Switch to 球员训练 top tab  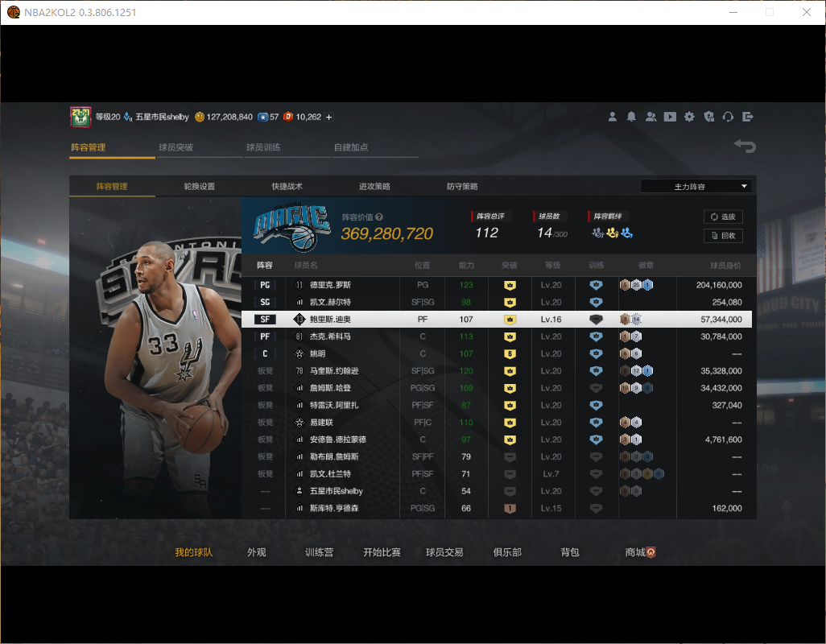(263, 147)
